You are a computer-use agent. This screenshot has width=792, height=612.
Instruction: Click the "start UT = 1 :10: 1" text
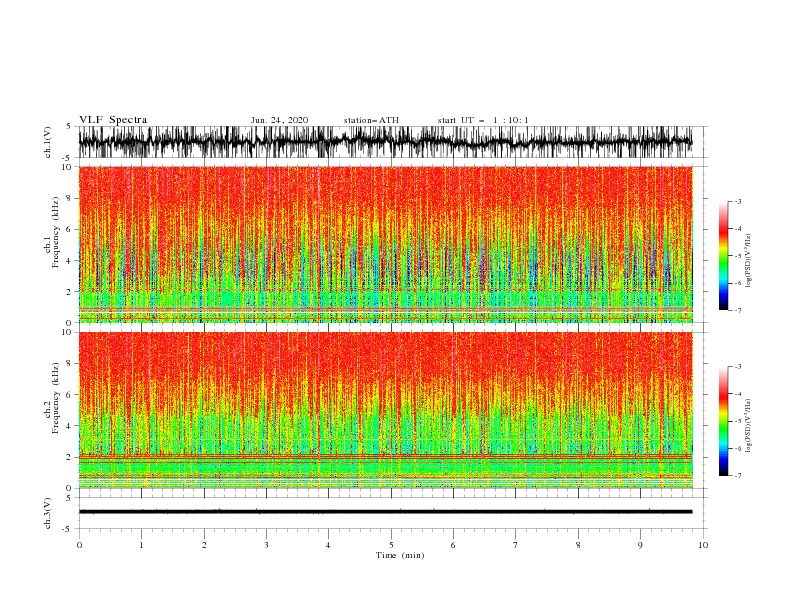coord(483,120)
